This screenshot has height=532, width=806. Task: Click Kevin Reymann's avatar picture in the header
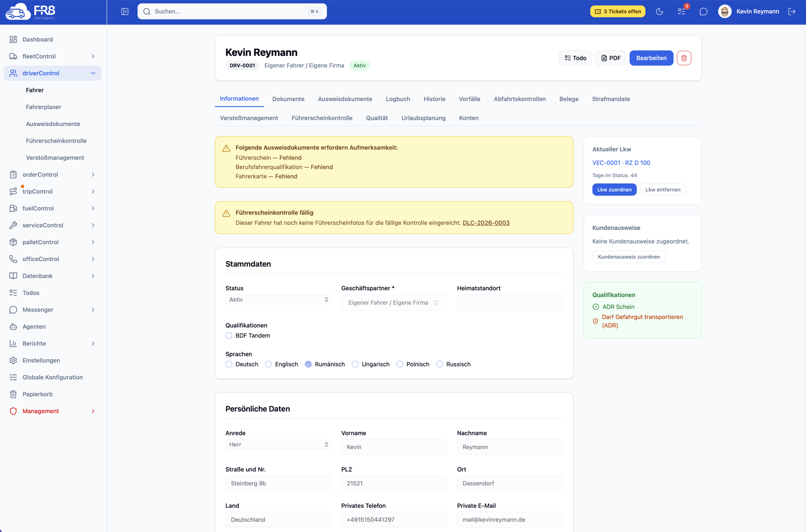(x=724, y=12)
